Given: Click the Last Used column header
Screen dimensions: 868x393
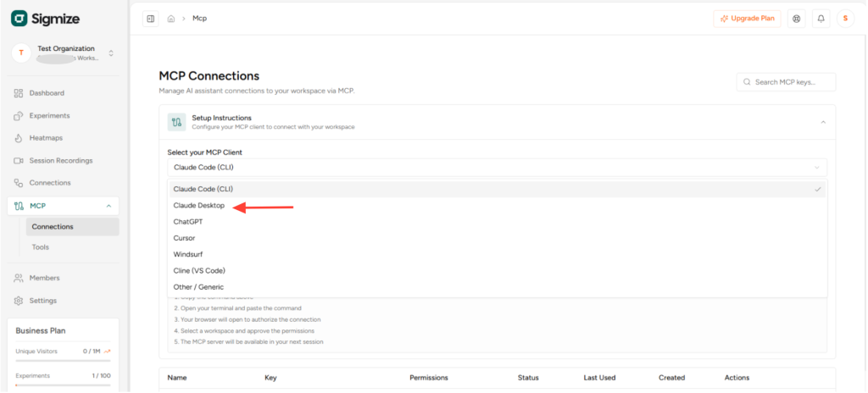Looking at the screenshot, I should [599, 378].
